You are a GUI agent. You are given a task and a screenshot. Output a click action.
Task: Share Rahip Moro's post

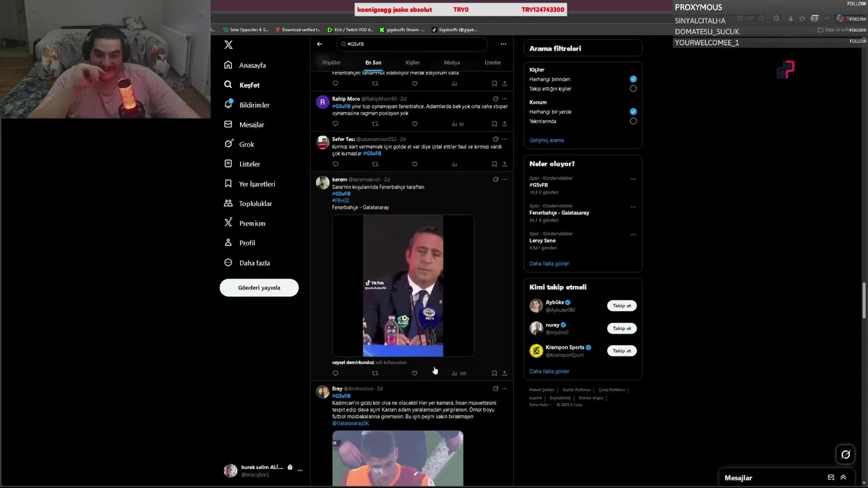pyautogui.click(x=505, y=124)
